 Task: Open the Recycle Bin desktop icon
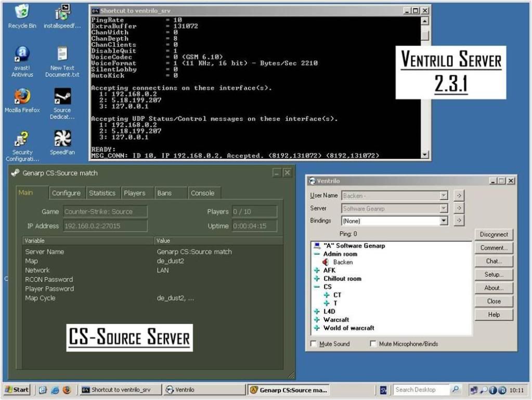tap(22, 16)
